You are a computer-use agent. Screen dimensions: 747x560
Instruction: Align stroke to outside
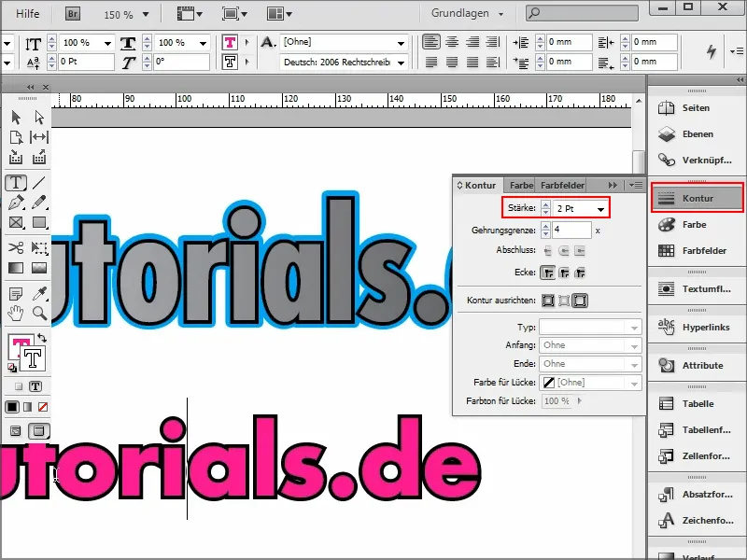pos(580,301)
